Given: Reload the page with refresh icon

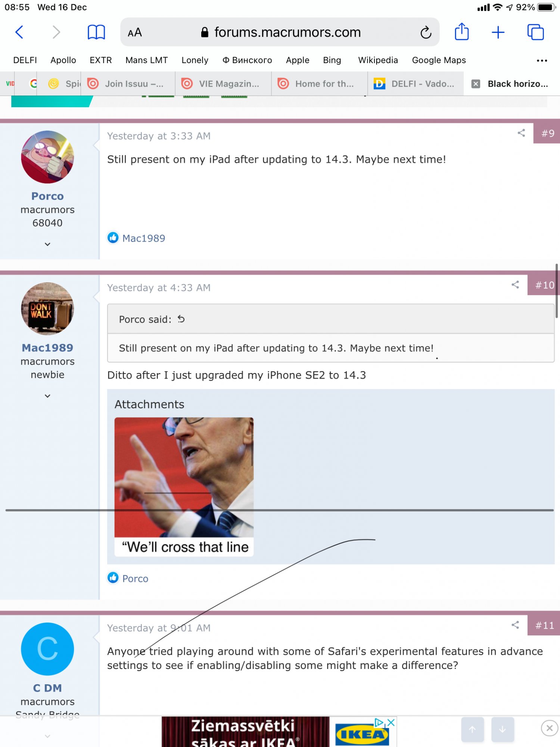Looking at the screenshot, I should click(x=426, y=32).
